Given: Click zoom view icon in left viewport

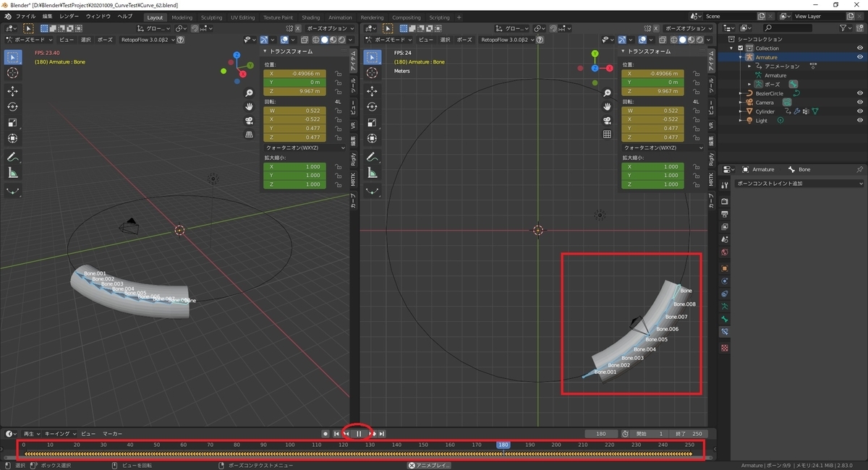Looking at the screenshot, I should click(250, 93).
